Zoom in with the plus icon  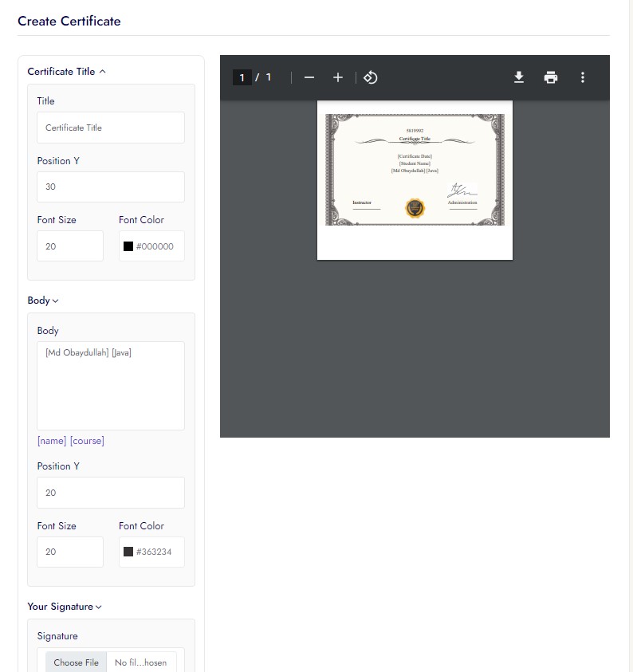coord(338,77)
